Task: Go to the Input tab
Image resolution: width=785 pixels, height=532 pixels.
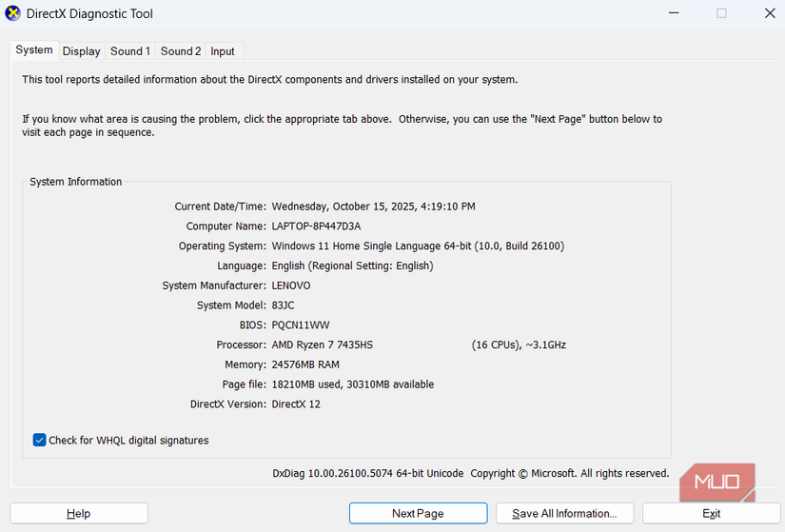Action: coord(223,51)
